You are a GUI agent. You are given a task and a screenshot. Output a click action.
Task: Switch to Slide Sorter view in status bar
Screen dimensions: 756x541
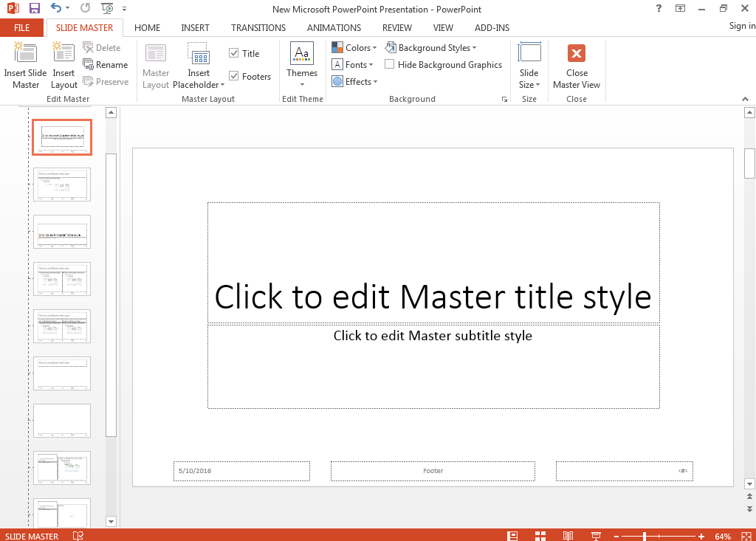[540, 536]
